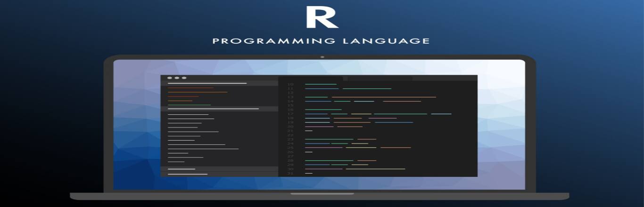Click line number 29 in the gutter
644x207 pixels.
[x=290, y=165]
